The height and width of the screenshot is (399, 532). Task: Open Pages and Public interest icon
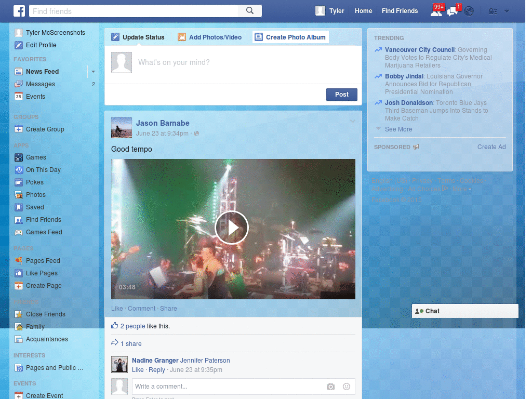click(x=19, y=368)
